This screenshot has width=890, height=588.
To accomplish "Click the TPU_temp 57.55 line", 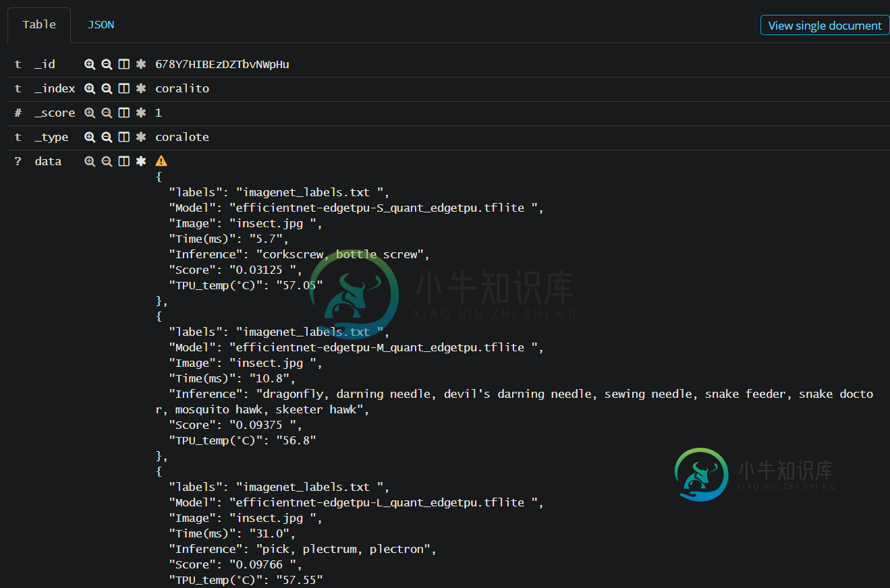I will [x=246, y=580].
